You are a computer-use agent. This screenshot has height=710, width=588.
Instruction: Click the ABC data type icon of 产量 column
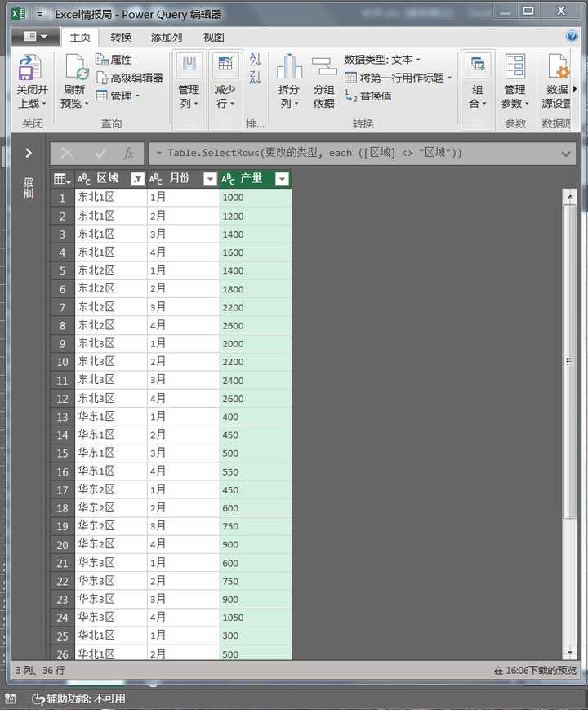tap(228, 179)
